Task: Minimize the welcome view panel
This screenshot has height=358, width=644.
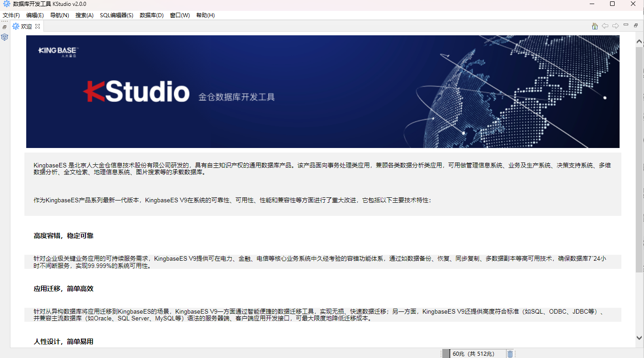Action: [x=626, y=25]
